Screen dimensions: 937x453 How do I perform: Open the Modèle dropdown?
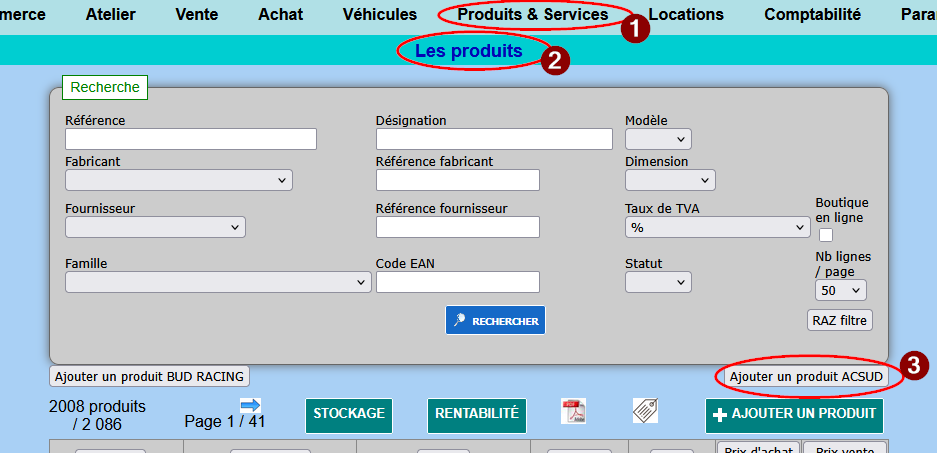658,139
